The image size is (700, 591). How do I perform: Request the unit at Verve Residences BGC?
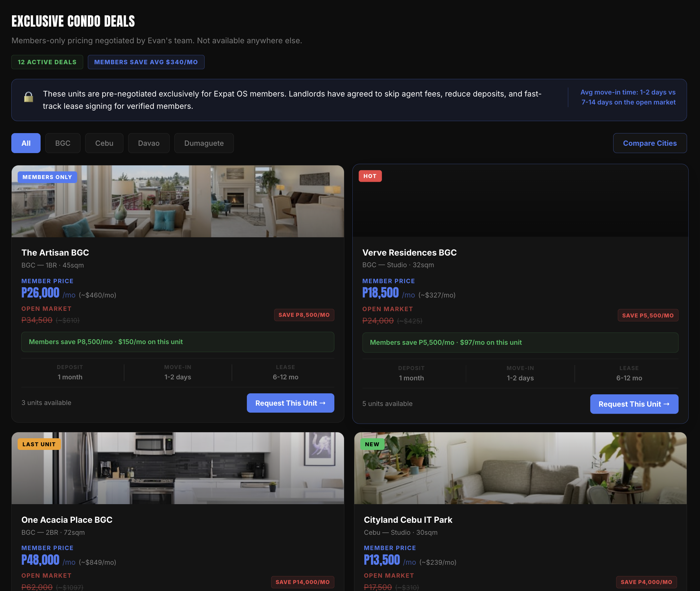tap(634, 404)
